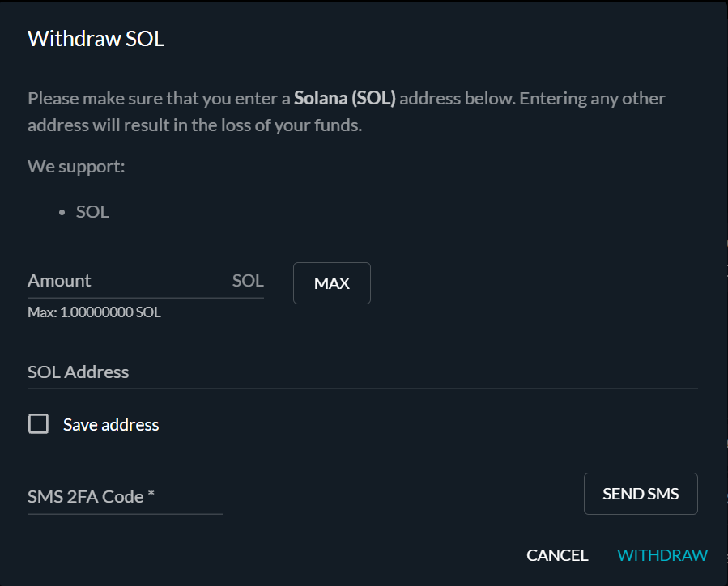Click the SMS 2FA Code field
728x586 pixels.
pyautogui.click(x=125, y=497)
